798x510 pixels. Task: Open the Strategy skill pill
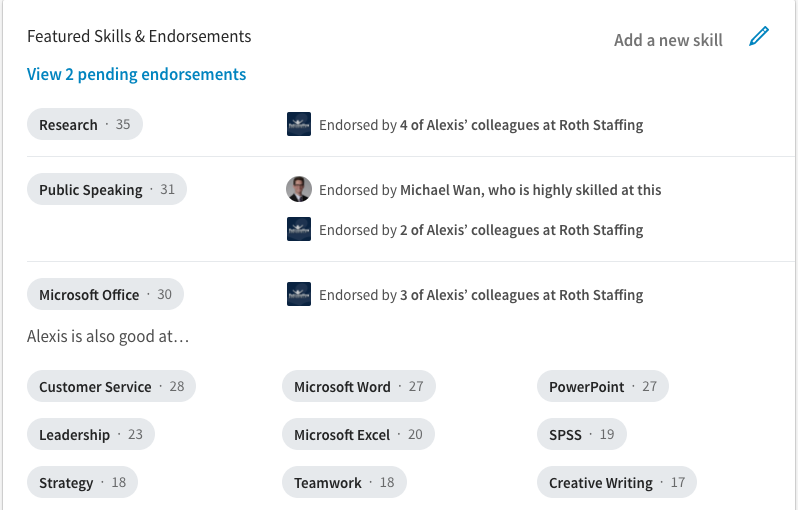[82, 483]
